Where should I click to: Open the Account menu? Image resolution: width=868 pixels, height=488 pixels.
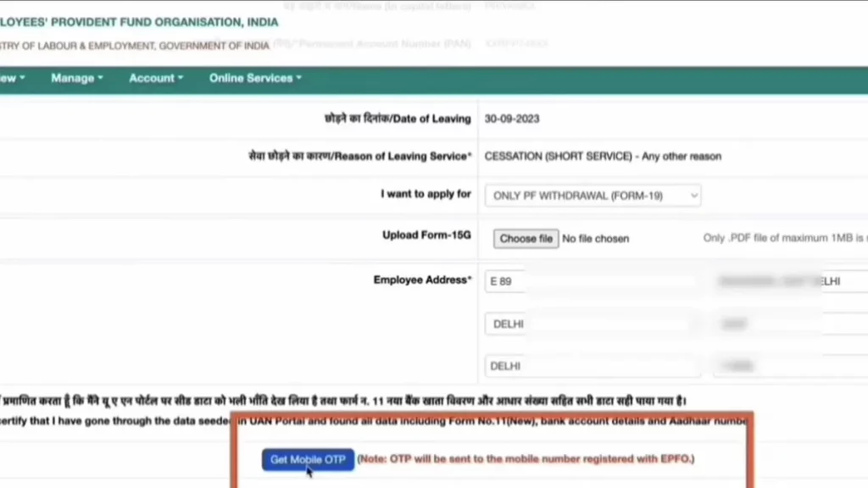151,78
